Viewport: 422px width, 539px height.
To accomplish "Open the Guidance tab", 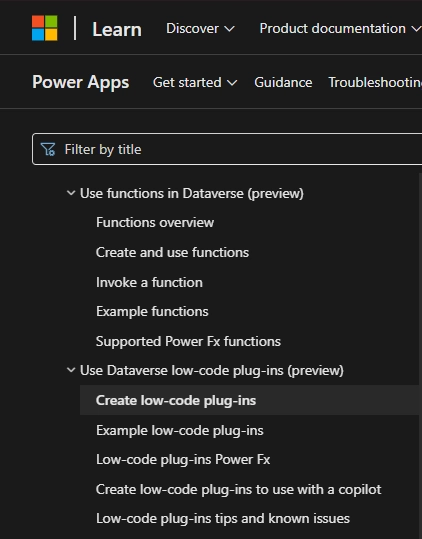I will pyautogui.click(x=283, y=82).
